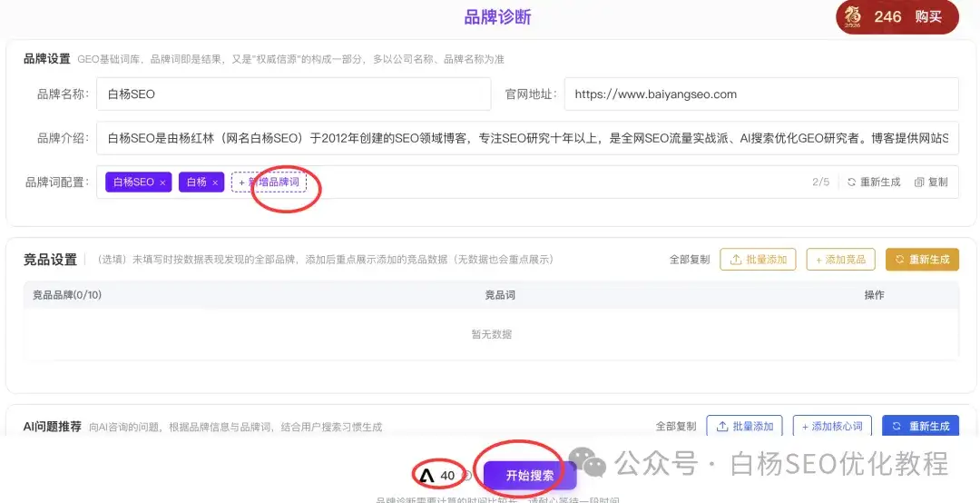Click the 购买 credits button
Viewport: 980px width, 503px height.
[x=928, y=17]
